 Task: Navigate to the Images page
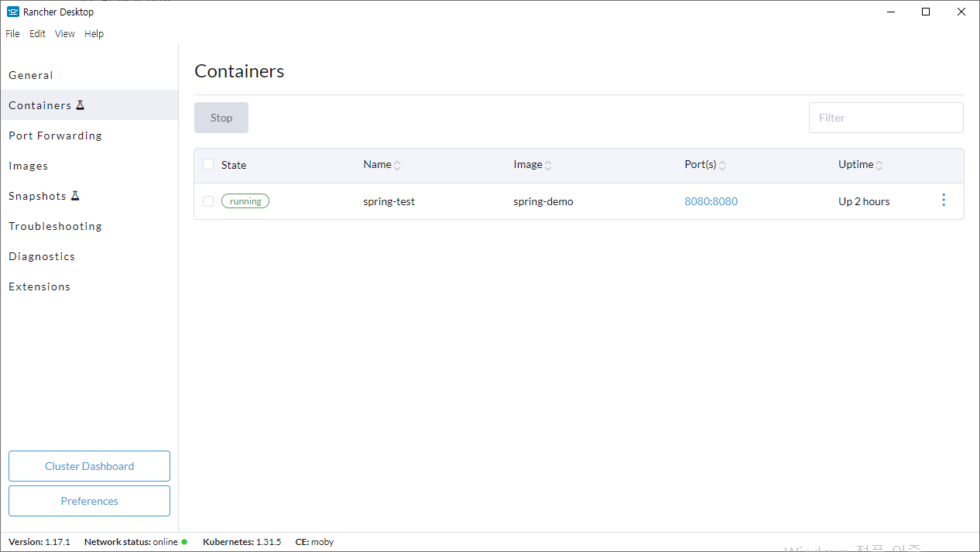(89, 166)
